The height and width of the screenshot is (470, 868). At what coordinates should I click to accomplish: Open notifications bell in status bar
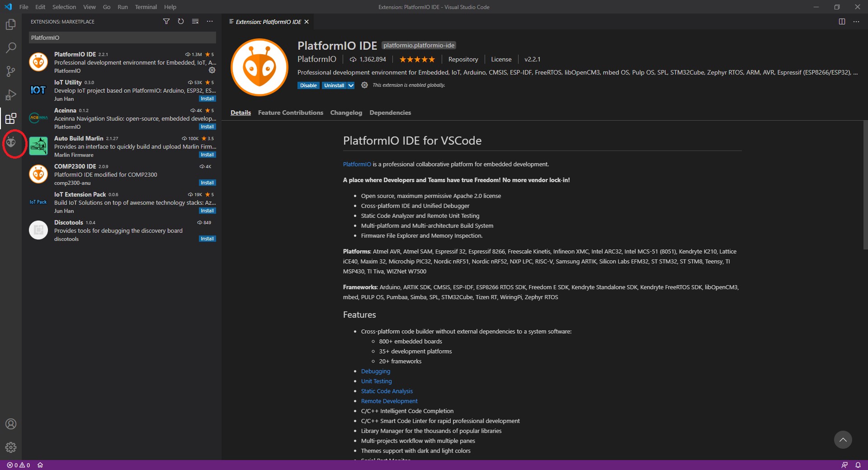click(858, 465)
